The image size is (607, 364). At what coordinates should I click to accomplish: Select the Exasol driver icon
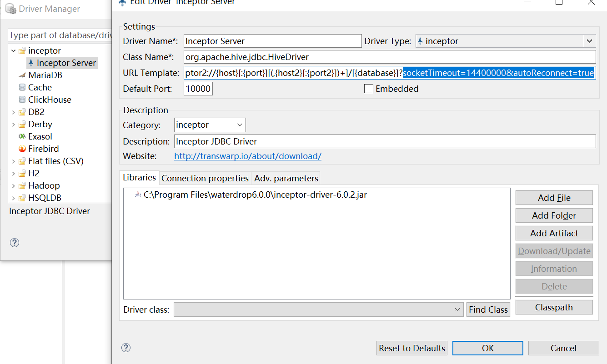click(22, 136)
